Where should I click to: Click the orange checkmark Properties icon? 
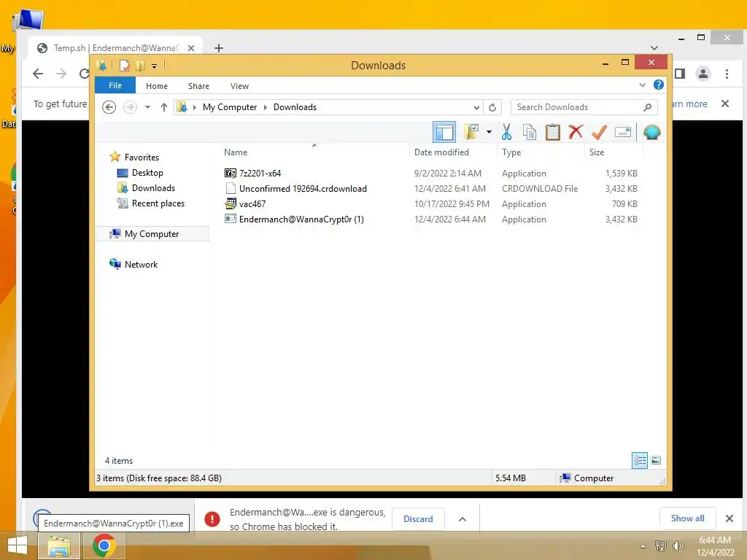coord(599,132)
